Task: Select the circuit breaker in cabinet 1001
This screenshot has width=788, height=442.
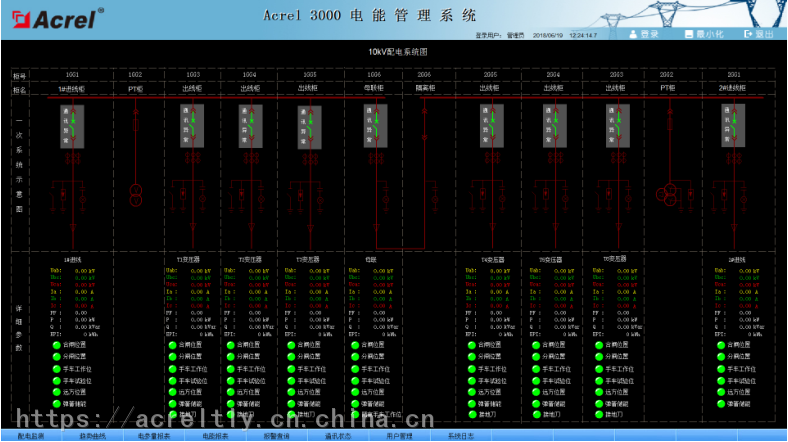Action: [x=73, y=126]
